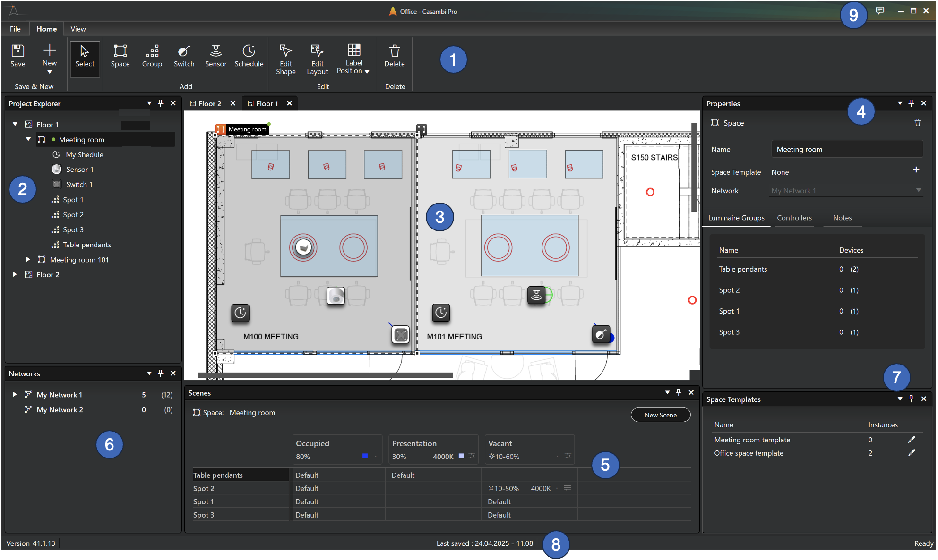Click the Name field Meeting room

coord(846,149)
